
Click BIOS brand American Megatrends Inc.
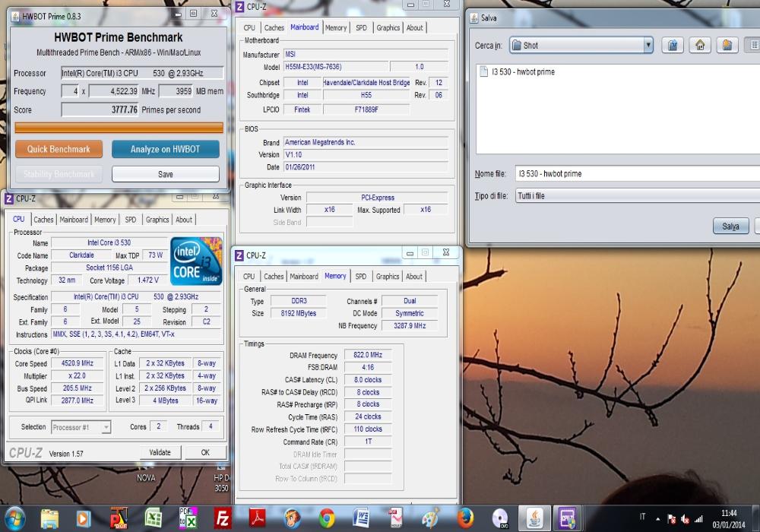(366, 142)
